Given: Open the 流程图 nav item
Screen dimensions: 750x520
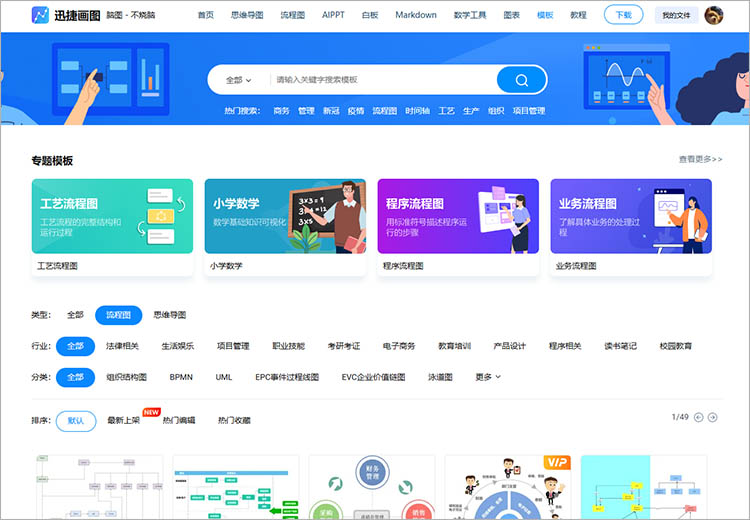Looking at the screenshot, I should pos(292,15).
